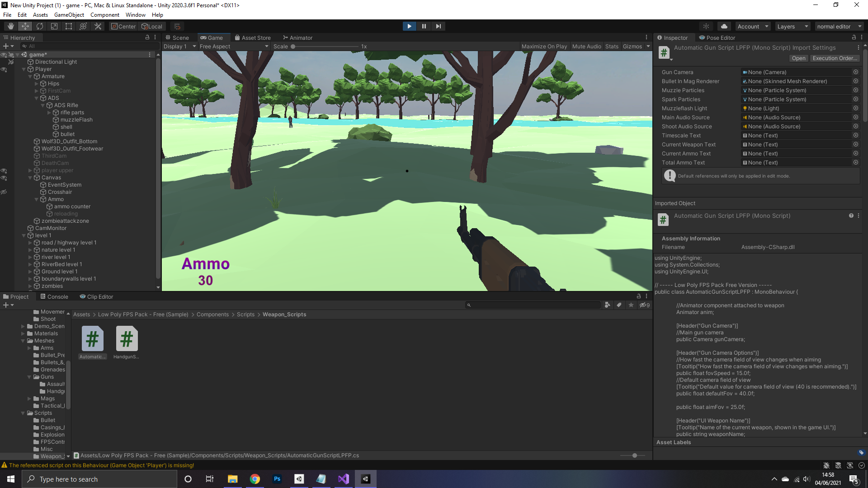Switch to the Animator tab
868x488 pixels.
(297, 38)
